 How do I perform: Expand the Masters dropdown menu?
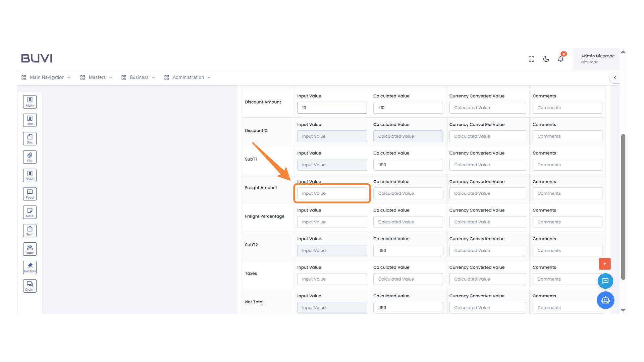click(x=97, y=77)
